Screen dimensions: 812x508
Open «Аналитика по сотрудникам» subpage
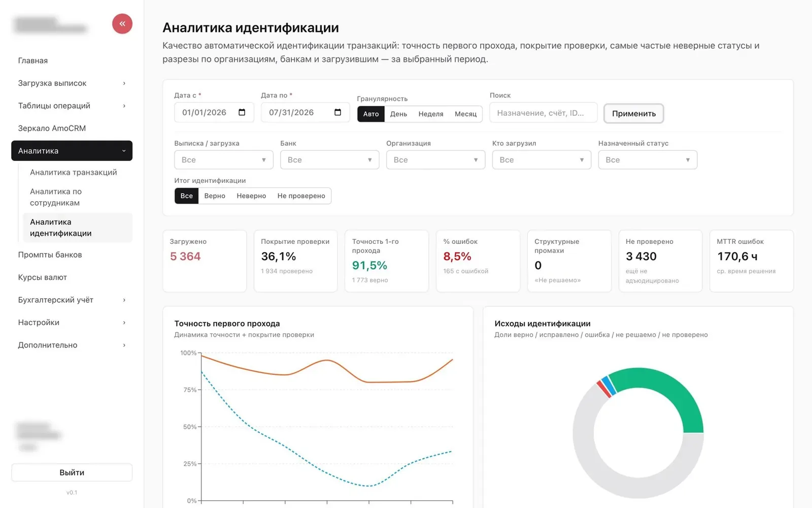[x=78, y=197]
